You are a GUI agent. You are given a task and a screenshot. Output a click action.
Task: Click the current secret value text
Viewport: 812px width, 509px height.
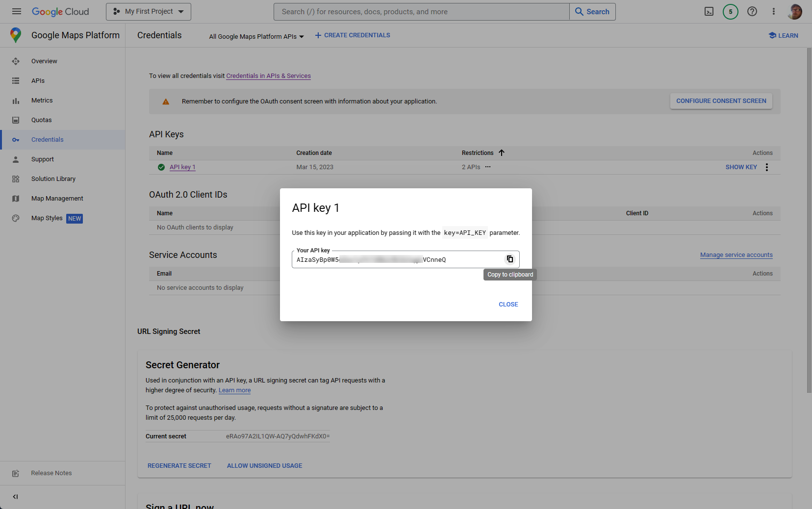(278, 436)
